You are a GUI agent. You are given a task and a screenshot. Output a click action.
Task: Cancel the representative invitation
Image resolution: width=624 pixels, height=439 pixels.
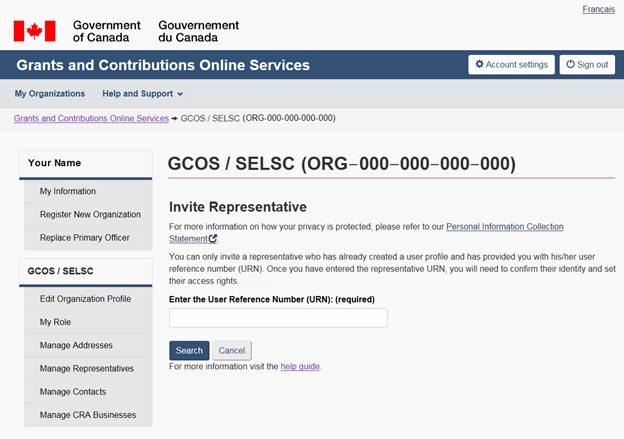(x=232, y=351)
